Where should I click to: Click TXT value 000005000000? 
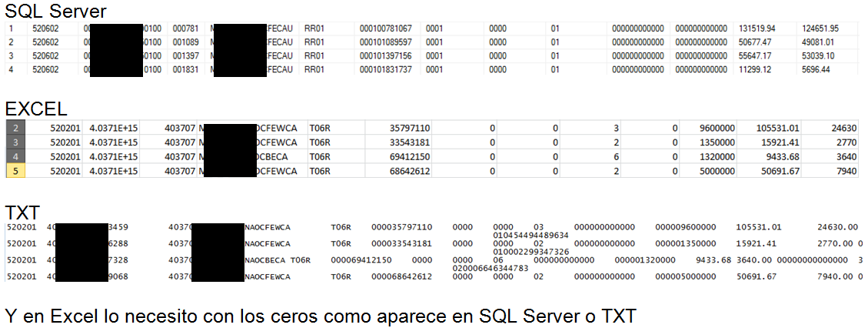pyautogui.click(x=685, y=276)
